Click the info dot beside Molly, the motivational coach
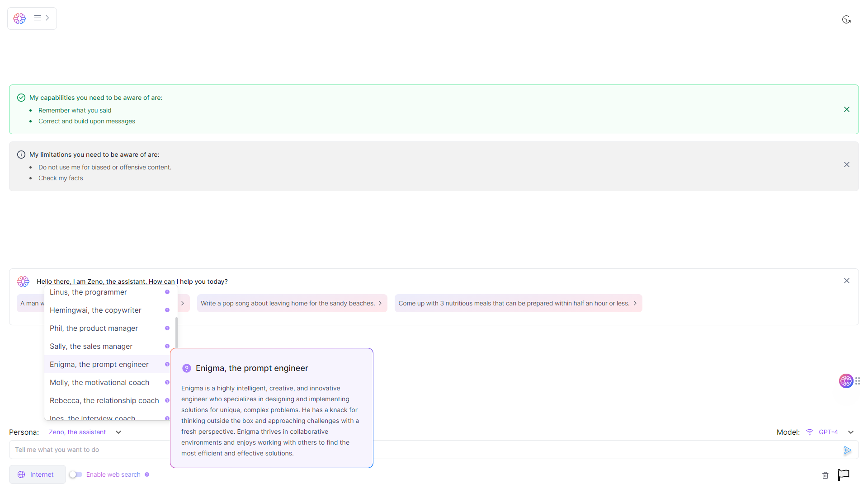Image resolution: width=868 pixels, height=488 pixels. (167, 382)
